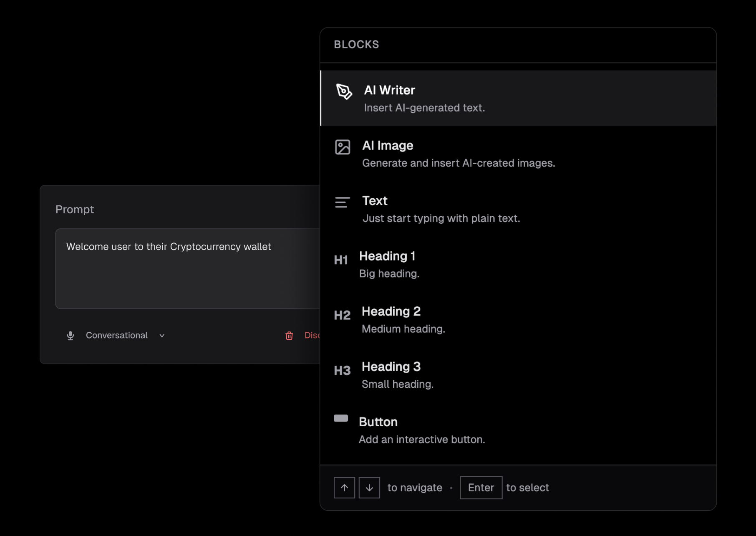Click the Text block lines icon

[x=342, y=202]
